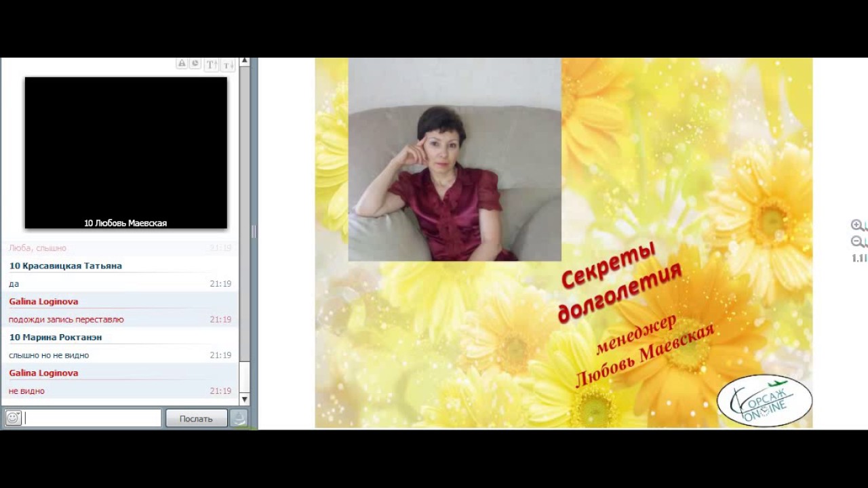Click the 'Любовь Маевская' name on slide
This screenshot has height=488, width=868.
[644, 355]
